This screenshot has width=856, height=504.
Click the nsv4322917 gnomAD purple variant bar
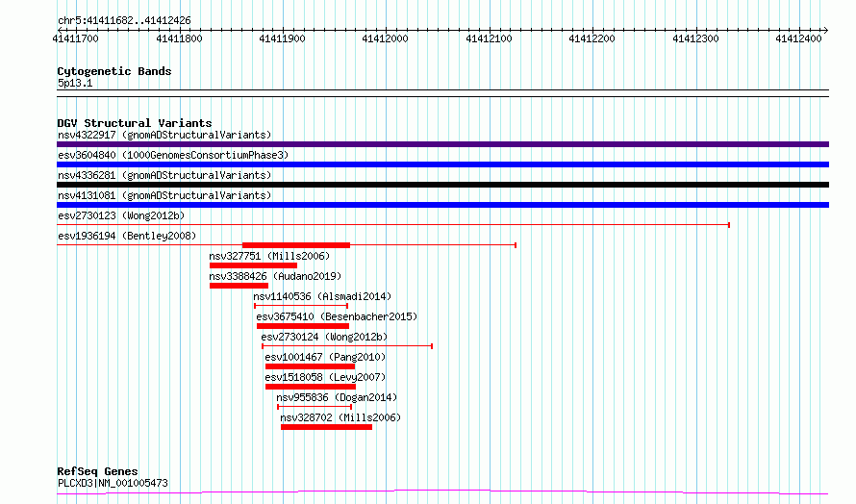442,144
